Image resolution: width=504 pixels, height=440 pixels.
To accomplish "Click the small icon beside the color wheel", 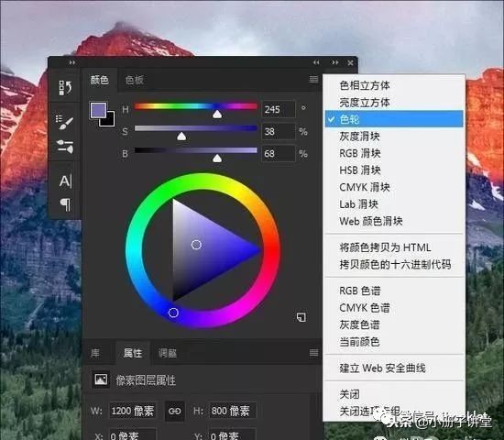I will click(301, 317).
